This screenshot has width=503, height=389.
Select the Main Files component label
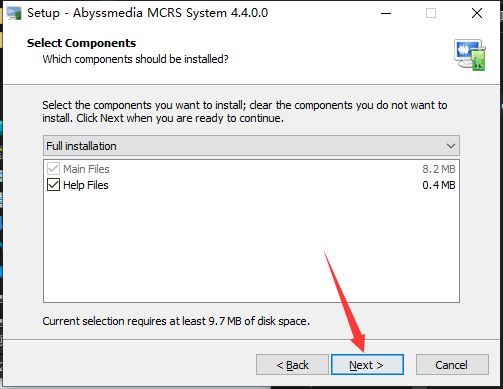tap(86, 169)
